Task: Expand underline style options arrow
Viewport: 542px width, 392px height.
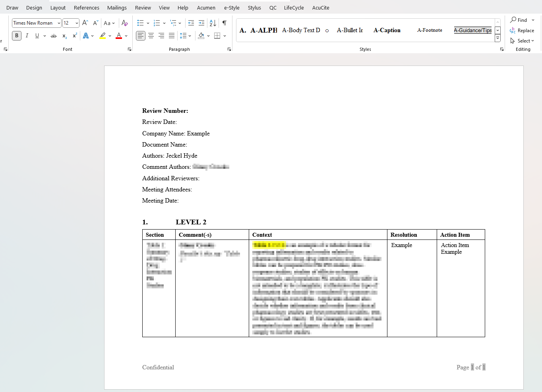Action: coord(45,36)
